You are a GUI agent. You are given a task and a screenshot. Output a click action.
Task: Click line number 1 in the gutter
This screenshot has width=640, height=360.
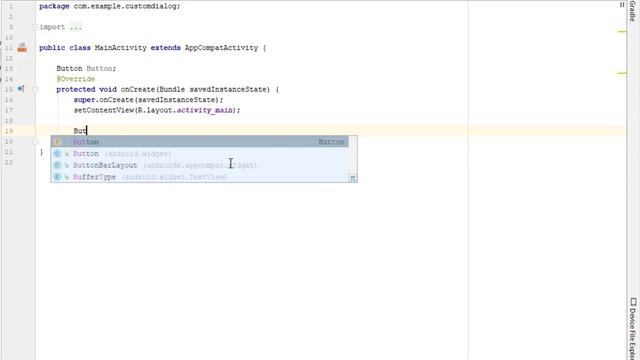(x=11, y=6)
